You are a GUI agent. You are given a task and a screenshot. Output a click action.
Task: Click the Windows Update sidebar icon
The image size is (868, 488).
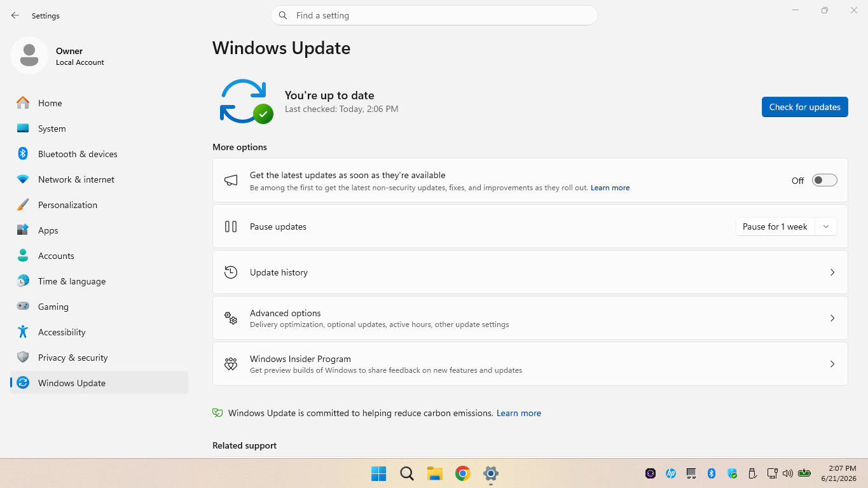click(x=23, y=383)
